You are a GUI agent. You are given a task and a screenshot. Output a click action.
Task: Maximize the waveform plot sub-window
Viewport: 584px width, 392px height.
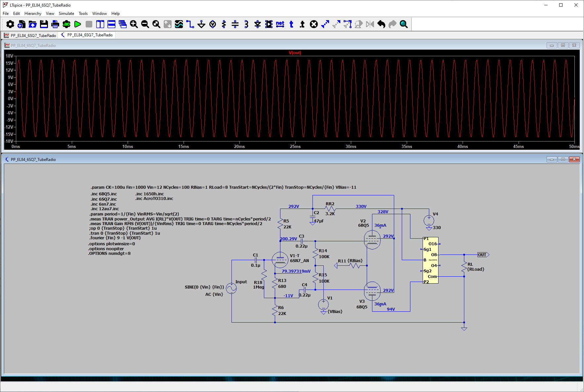(x=563, y=45)
